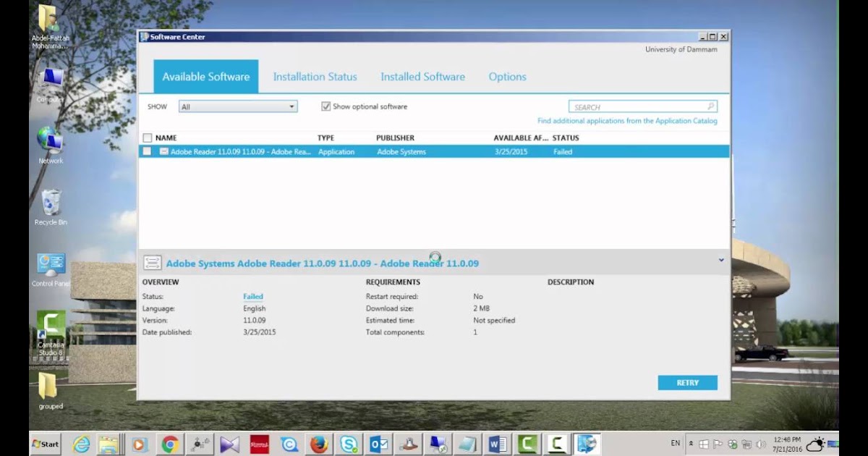
Task: Click the RETRY button
Action: [x=688, y=383]
